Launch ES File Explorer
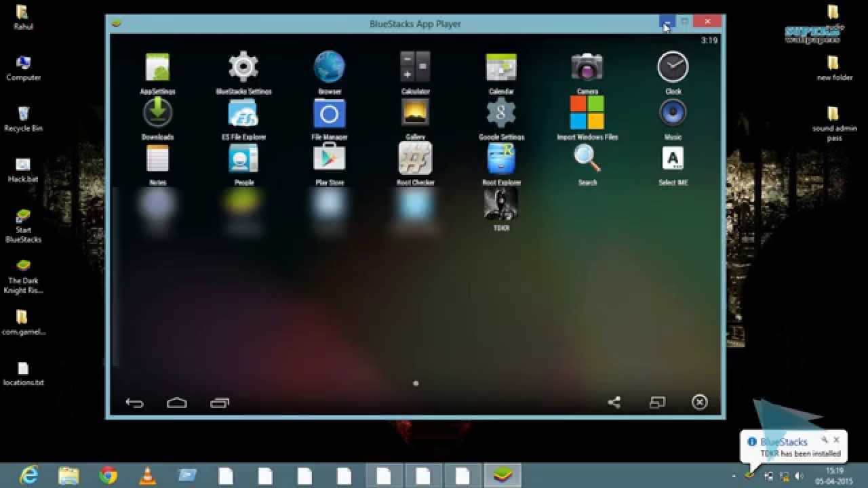Image resolution: width=868 pixels, height=488 pixels. pyautogui.click(x=243, y=113)
